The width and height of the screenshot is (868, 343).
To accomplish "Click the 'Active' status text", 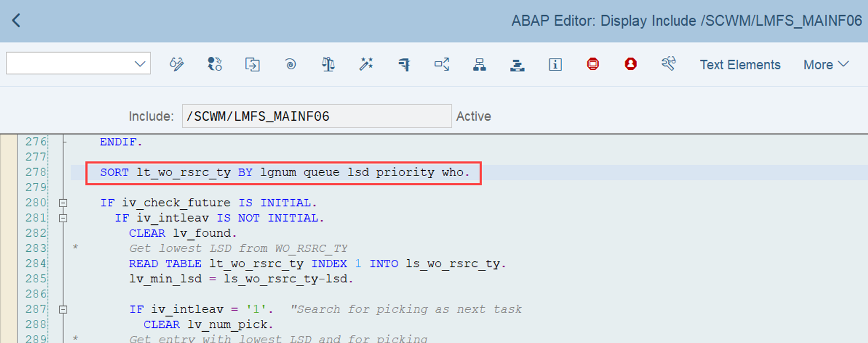I will point(474,116).
